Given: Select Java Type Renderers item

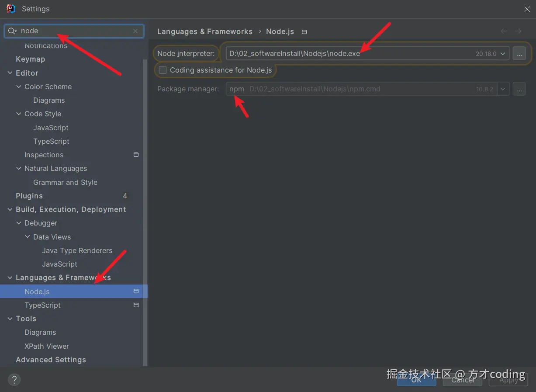Looking at the screenshot, I should (77, 250).
